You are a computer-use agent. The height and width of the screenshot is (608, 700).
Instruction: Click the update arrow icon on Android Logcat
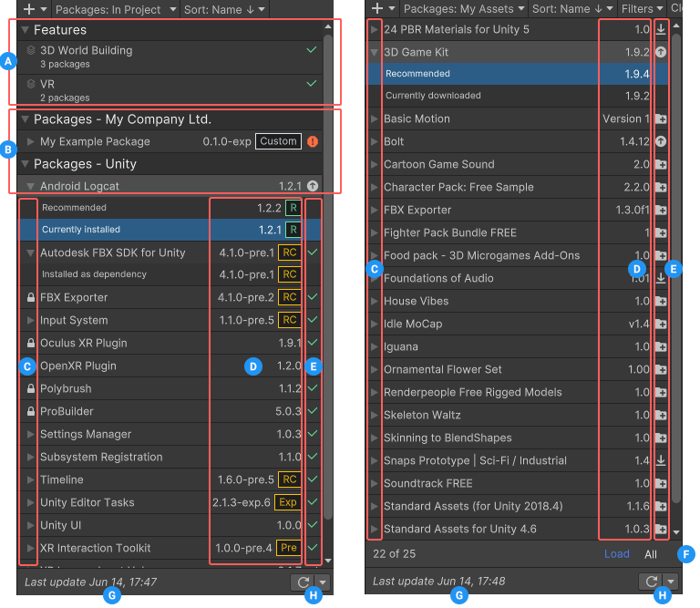(313, 186)
